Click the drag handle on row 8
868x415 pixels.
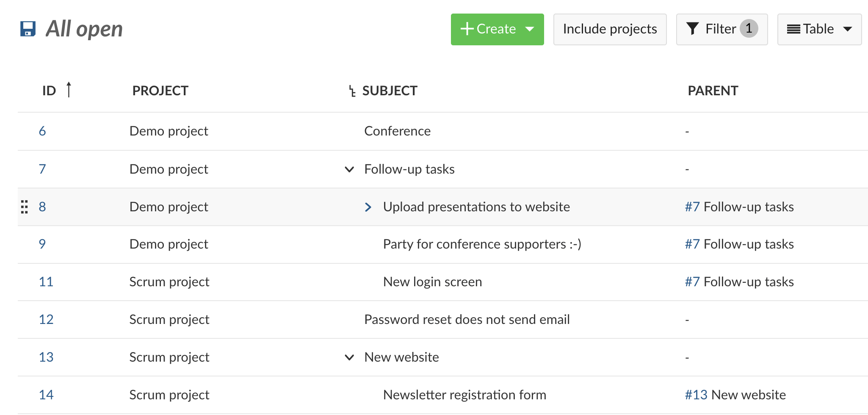tap(25, 207)
